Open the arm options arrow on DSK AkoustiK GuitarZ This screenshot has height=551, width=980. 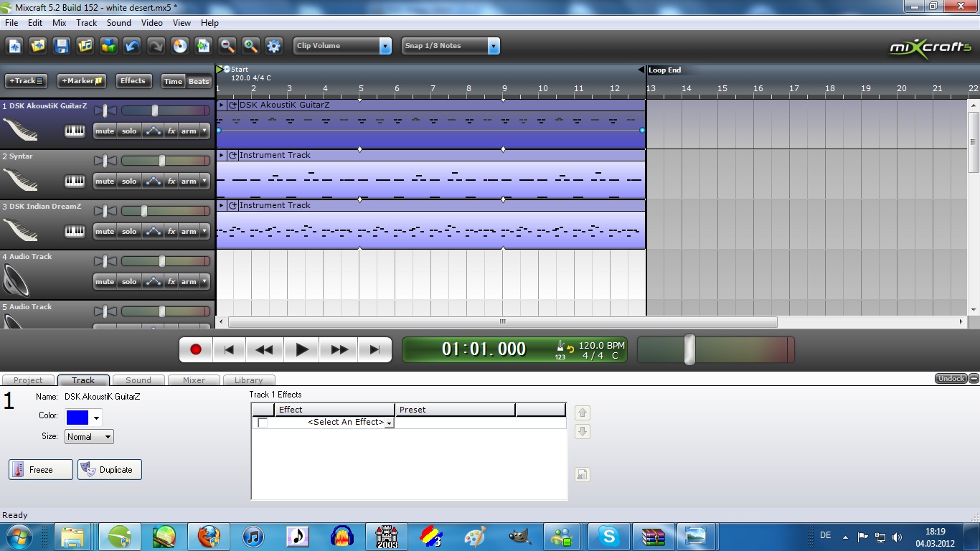pyautogui.click(x=205, y=131)
